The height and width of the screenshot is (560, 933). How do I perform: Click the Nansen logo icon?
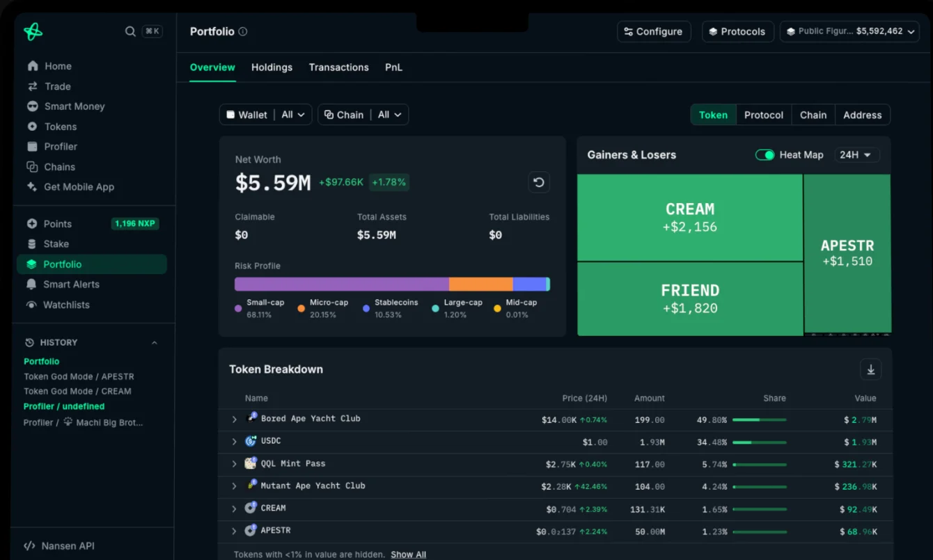coord(33,31)
